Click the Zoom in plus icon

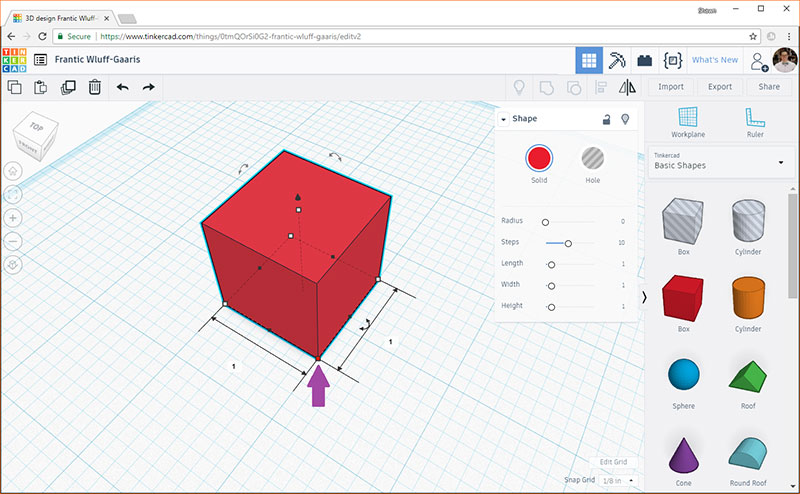pyautogui.click(x=13, y=218)
